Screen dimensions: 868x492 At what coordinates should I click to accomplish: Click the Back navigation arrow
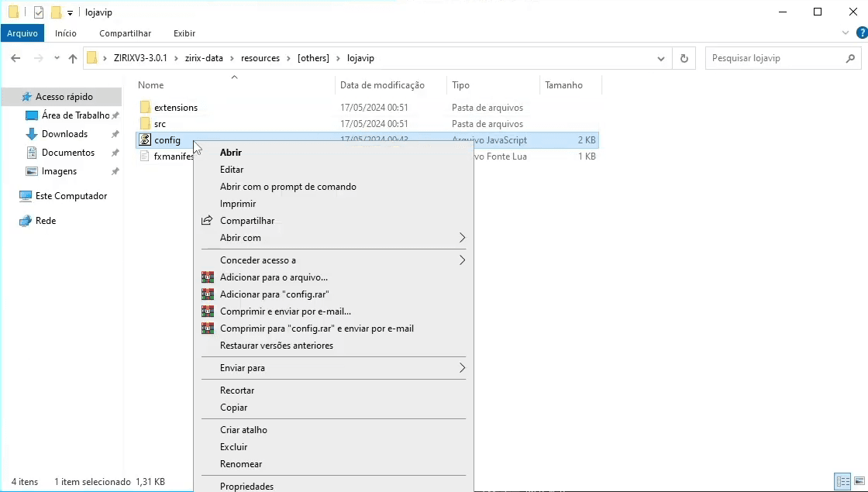coord(15,58)
